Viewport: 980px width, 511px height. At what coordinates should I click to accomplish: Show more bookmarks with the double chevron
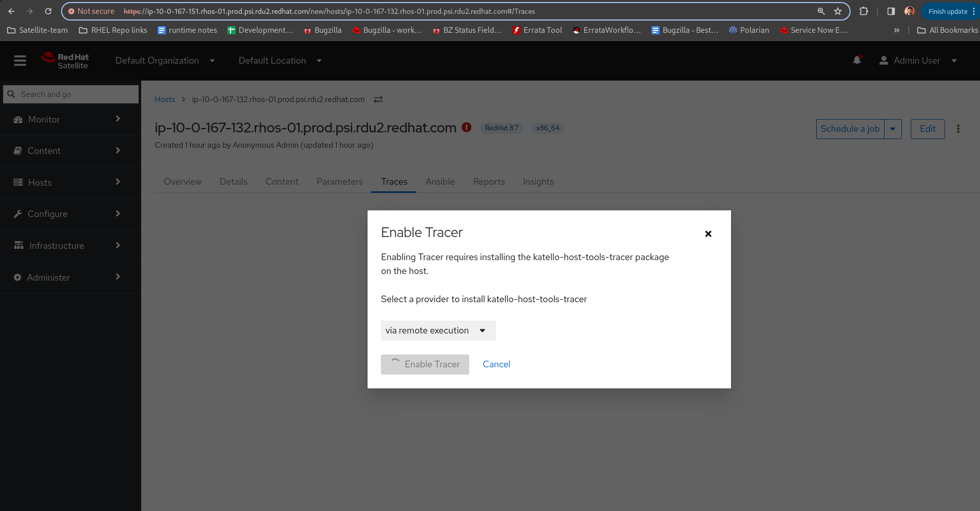(896, 30)
